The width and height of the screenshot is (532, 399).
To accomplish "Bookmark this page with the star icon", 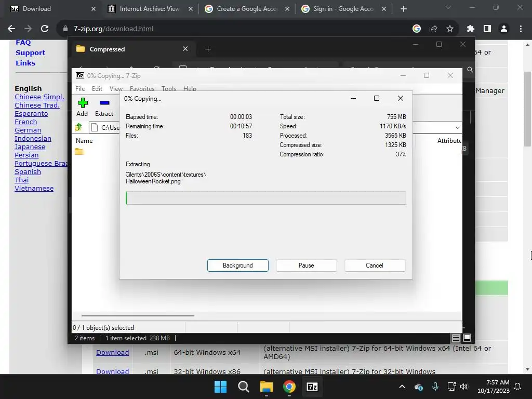I will [x=450, y=29].
